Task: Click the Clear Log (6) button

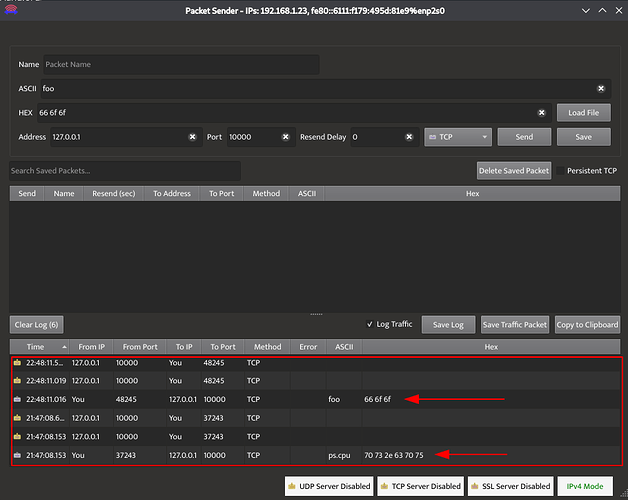Action: pos(37,325)
